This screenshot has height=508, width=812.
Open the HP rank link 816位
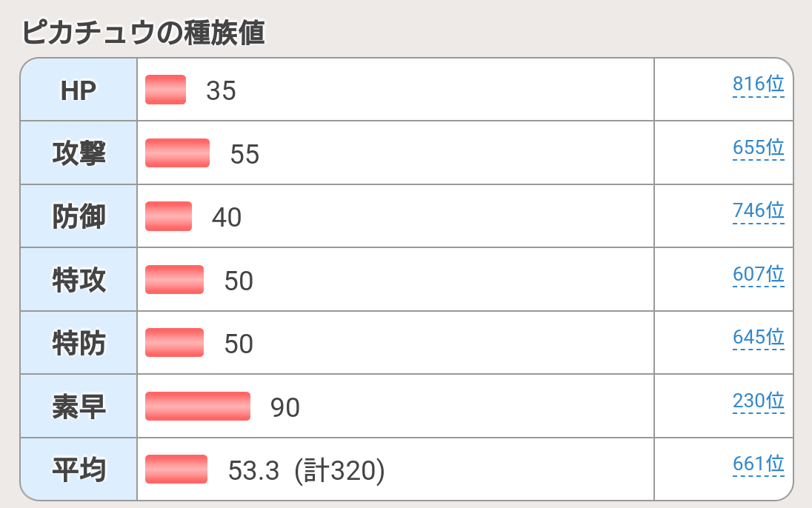coord(758,84)
